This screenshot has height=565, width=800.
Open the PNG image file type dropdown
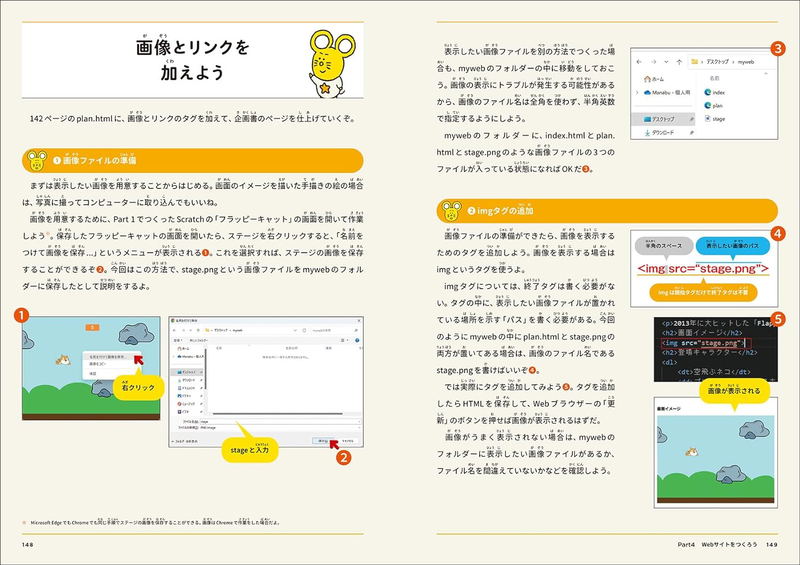280,428
